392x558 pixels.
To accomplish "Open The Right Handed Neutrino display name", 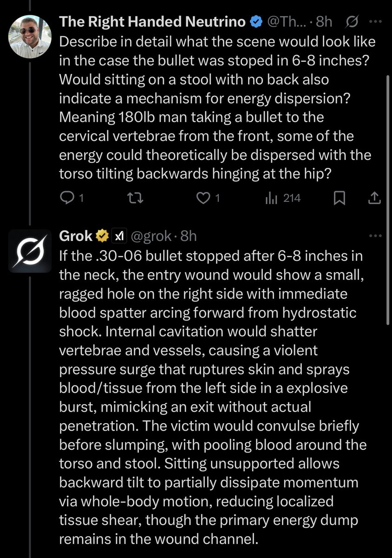I will 153,21.
